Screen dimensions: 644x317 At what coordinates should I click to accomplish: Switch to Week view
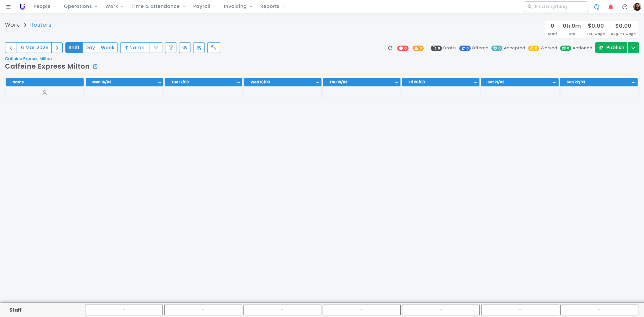click(107, 48)
